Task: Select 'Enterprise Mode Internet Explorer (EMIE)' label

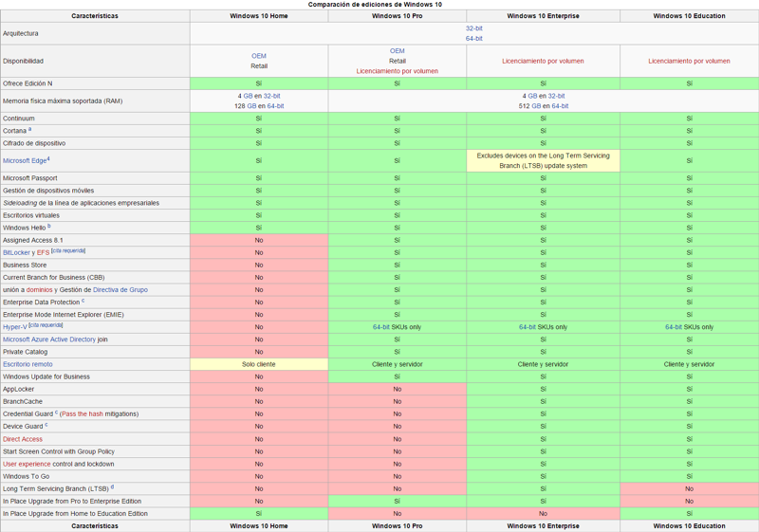Action: [64, 315]
